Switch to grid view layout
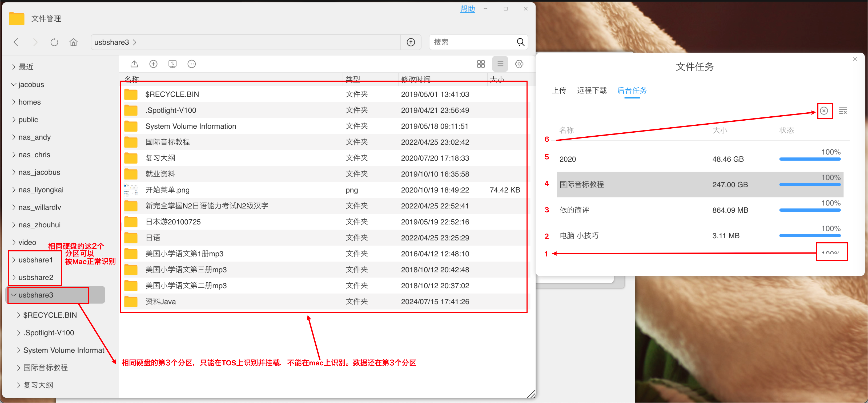This screenshot has width=868, height=403. (x=480, y=64)
